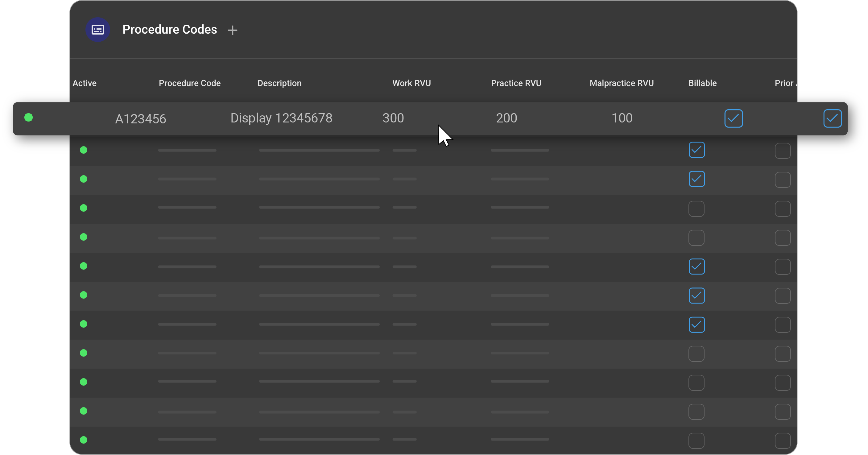Check the Billable checkbox in last row
868x455 pixels.
[x=696, y=441]
